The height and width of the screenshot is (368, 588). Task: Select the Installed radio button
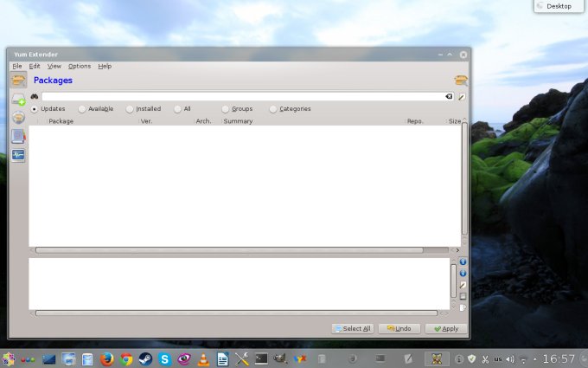point(130,109)
